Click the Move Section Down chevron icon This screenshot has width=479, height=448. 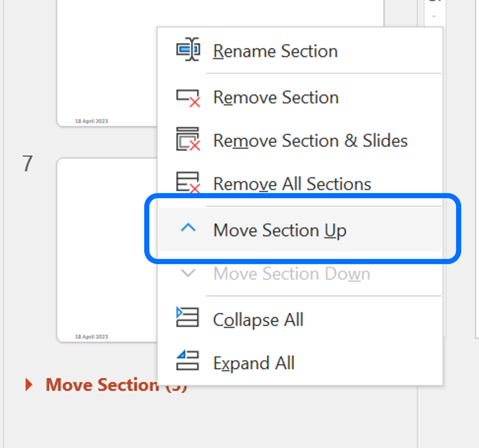point(188,273)
